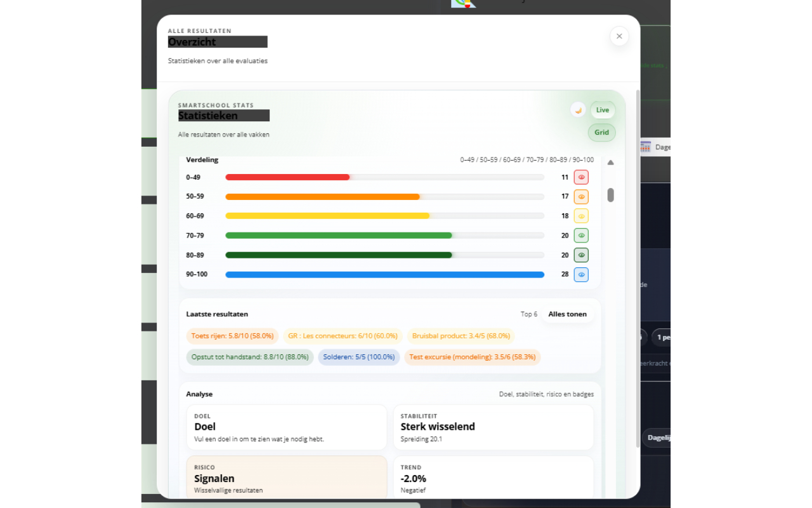This screenshot has width=812, height=508.
Task: Click the yellow 60–69 distribution bar
Action: click(327, 216)
